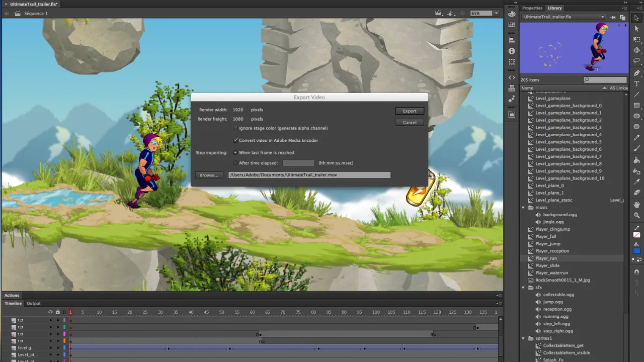Select the Selection arrow tool
The image size is (644, 362).
tap(636, 18)
